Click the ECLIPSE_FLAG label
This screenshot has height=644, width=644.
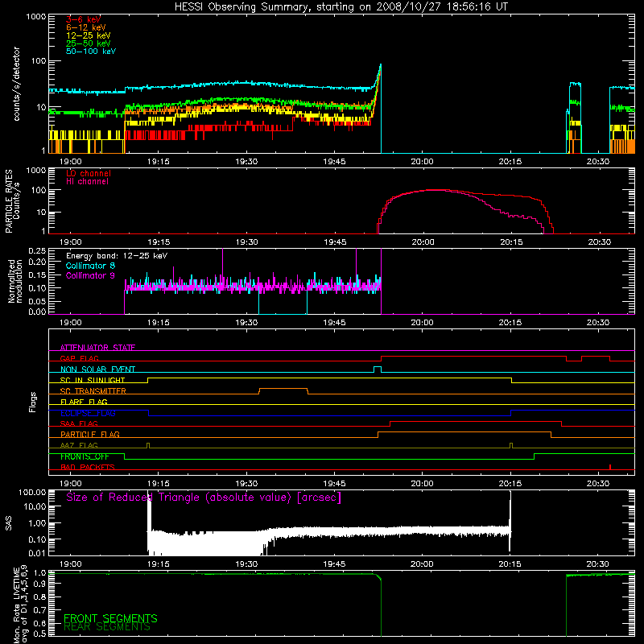(x=88, y=413)
